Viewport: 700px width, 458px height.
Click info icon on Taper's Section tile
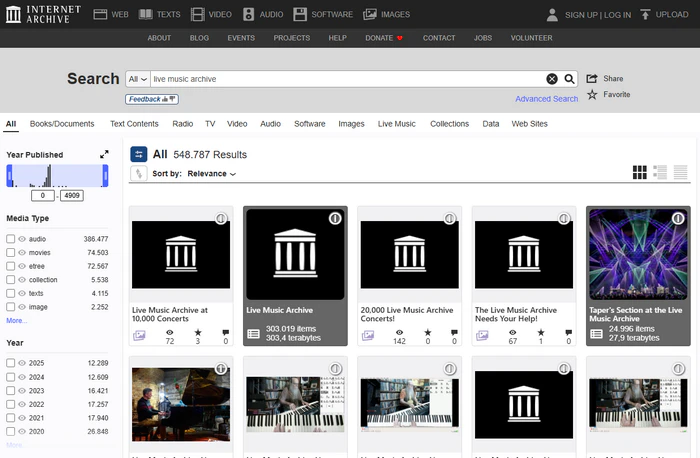[678, 218]
